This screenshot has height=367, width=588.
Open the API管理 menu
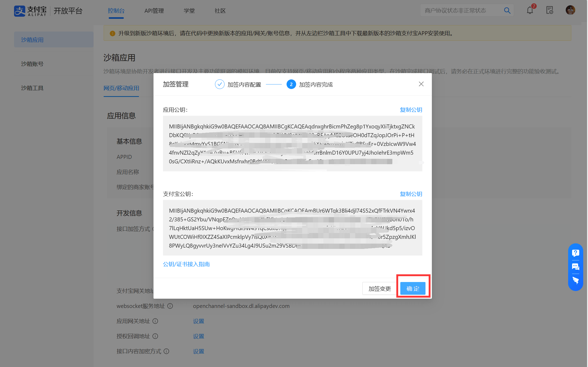(x=154, y=11)
